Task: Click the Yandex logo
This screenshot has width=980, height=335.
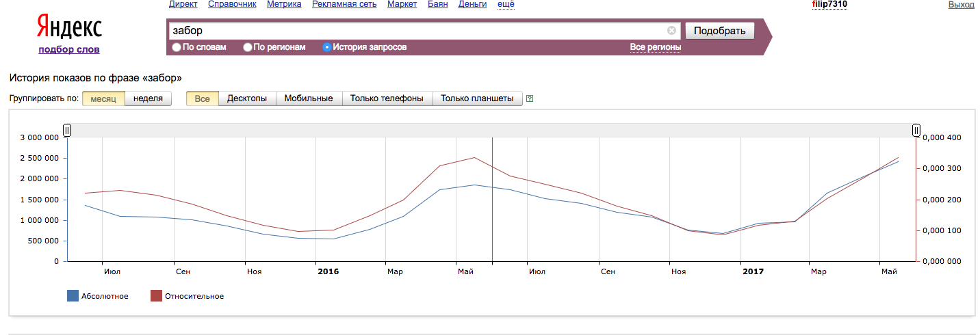Action: tap(68, 27)
